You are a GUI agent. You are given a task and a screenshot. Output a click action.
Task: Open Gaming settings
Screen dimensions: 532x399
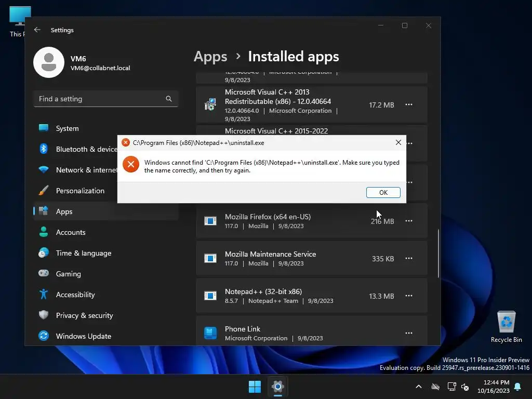click(106, 274)
